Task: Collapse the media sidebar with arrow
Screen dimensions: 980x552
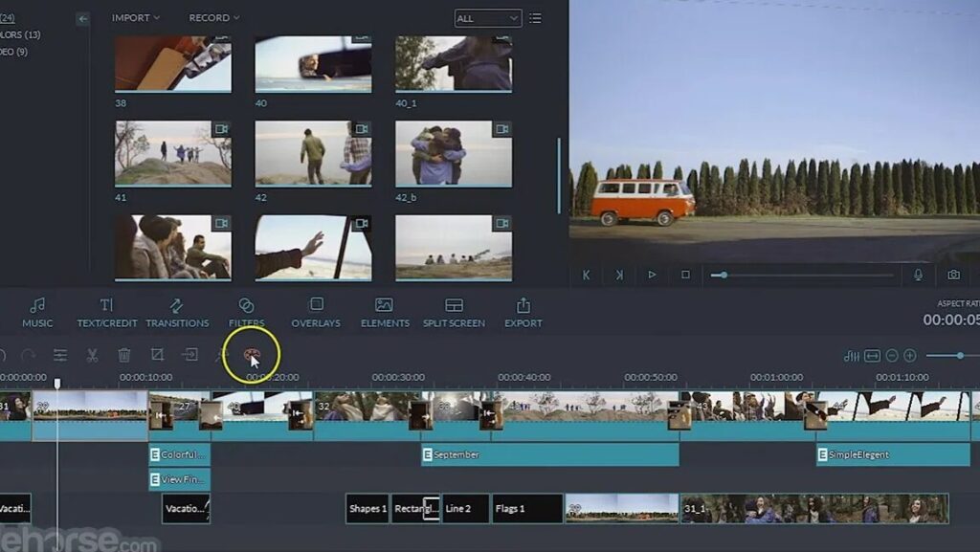Action: [83, 18]
